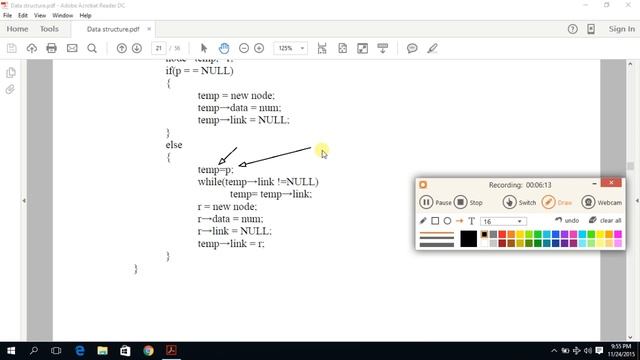Click the read mode download-style icon
The image size is (640, 360).
tap(382, 48)
